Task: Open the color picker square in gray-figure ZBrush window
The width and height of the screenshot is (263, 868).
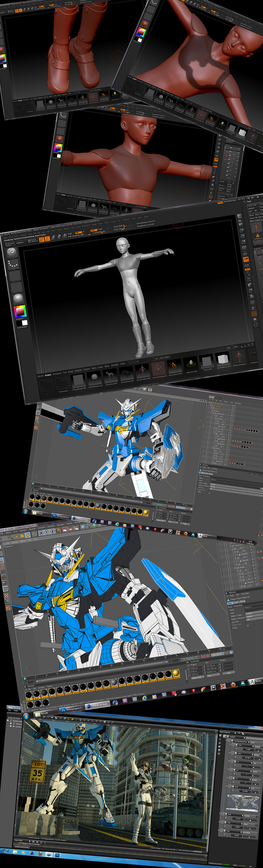Action: (x=20, y=311)
